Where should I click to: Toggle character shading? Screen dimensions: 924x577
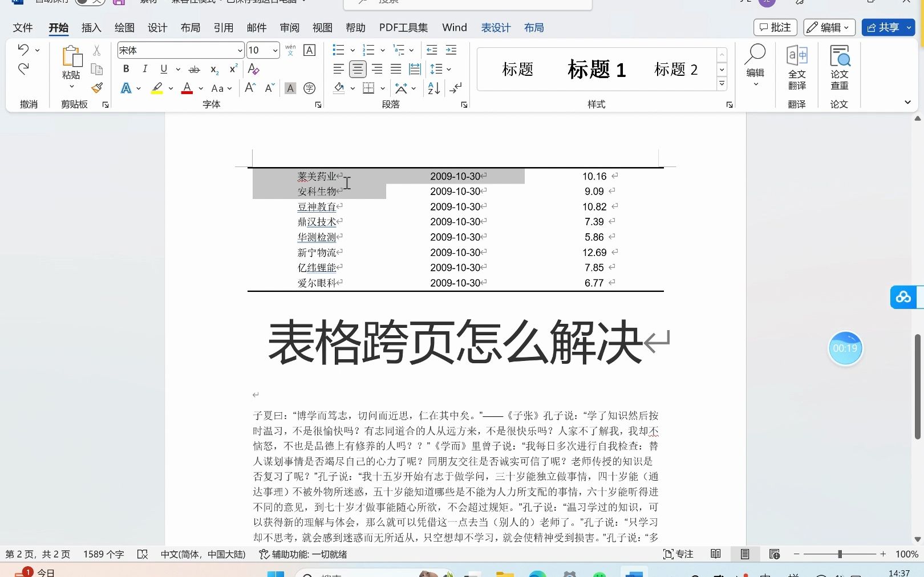290,88
